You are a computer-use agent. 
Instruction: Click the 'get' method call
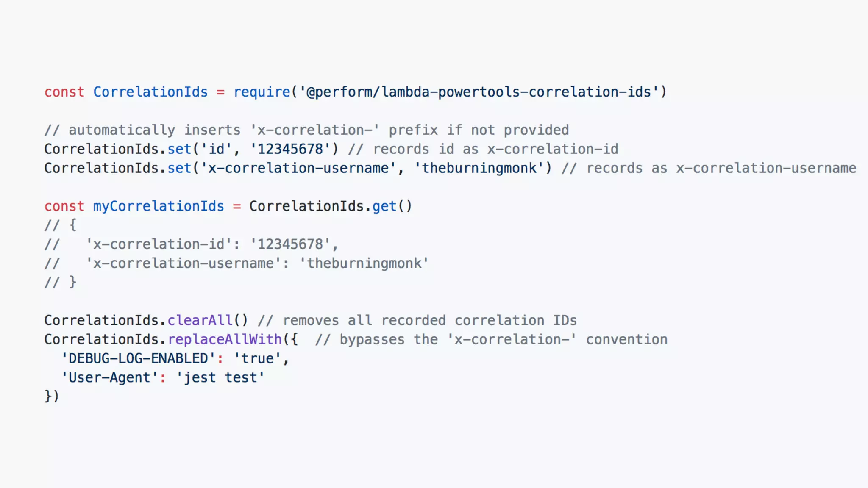click(x=384, y=206)
